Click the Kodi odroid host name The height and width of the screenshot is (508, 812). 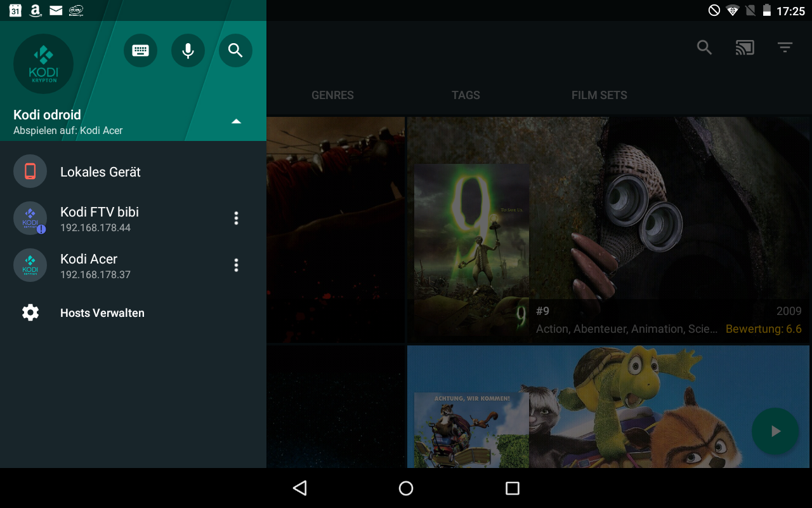pos(47,115)
